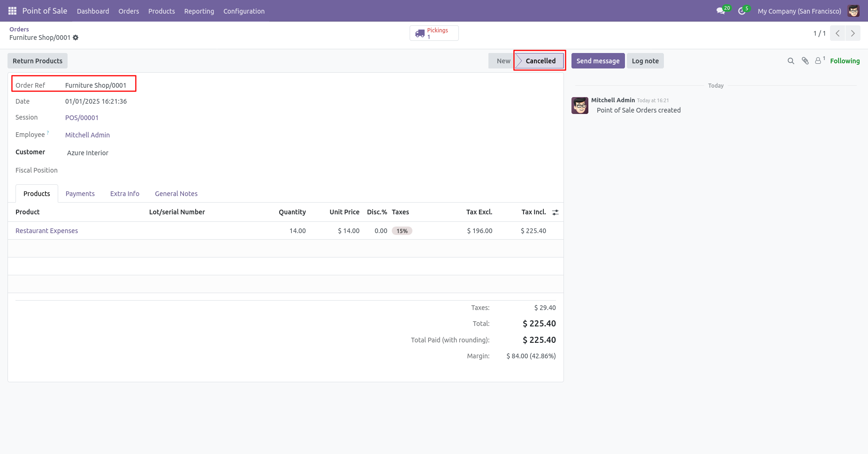This screenshot has height=454, width=868.
Task: Sort by Quantity column header
Action: coord(292,212)
